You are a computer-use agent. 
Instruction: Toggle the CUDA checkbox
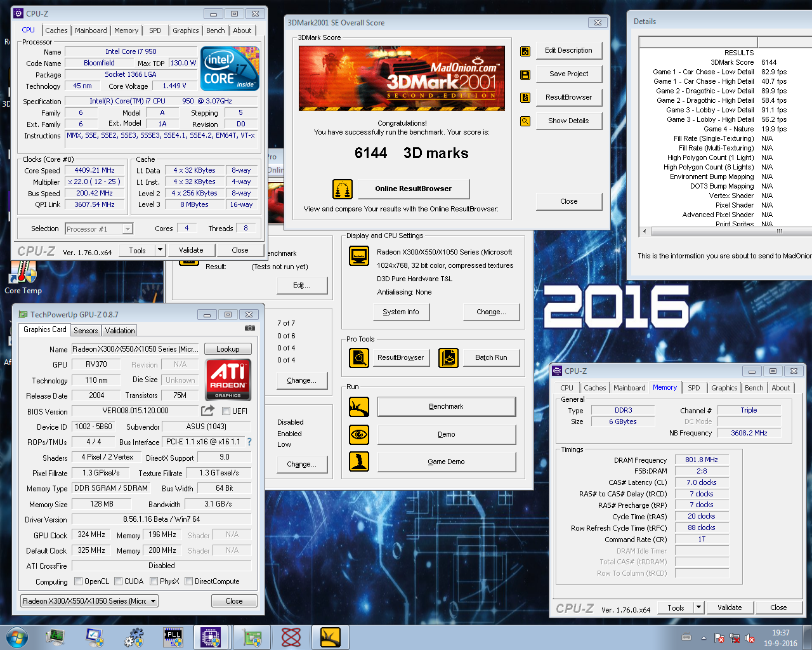(118, 581)
